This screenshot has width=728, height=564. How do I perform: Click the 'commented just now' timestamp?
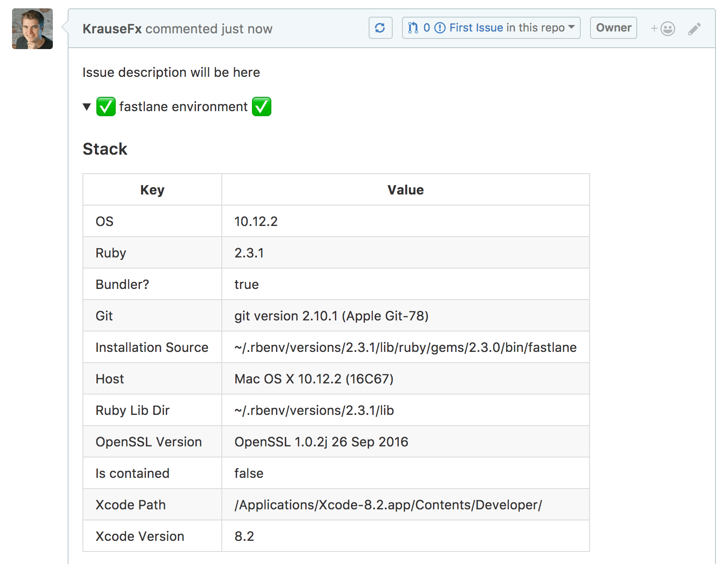(x=209, y=29)
